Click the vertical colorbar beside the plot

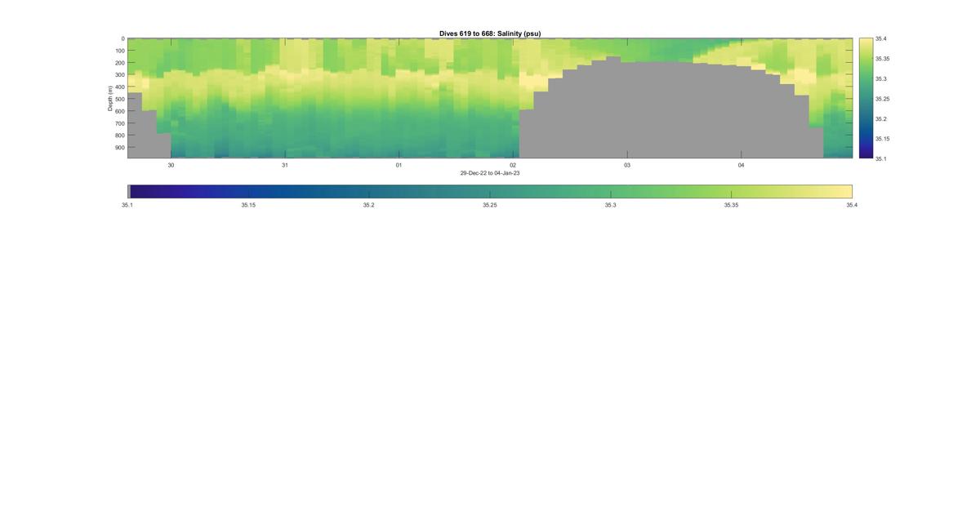pos(866,98)
